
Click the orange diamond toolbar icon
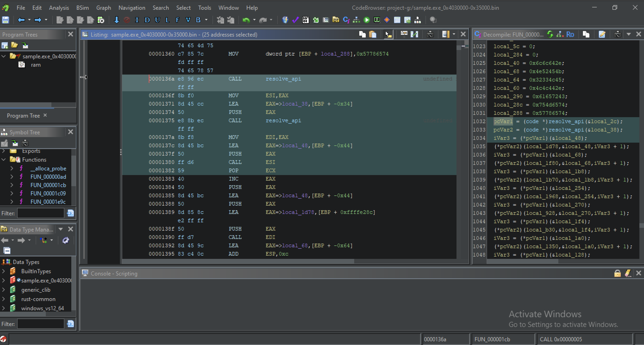pos(387,20)
